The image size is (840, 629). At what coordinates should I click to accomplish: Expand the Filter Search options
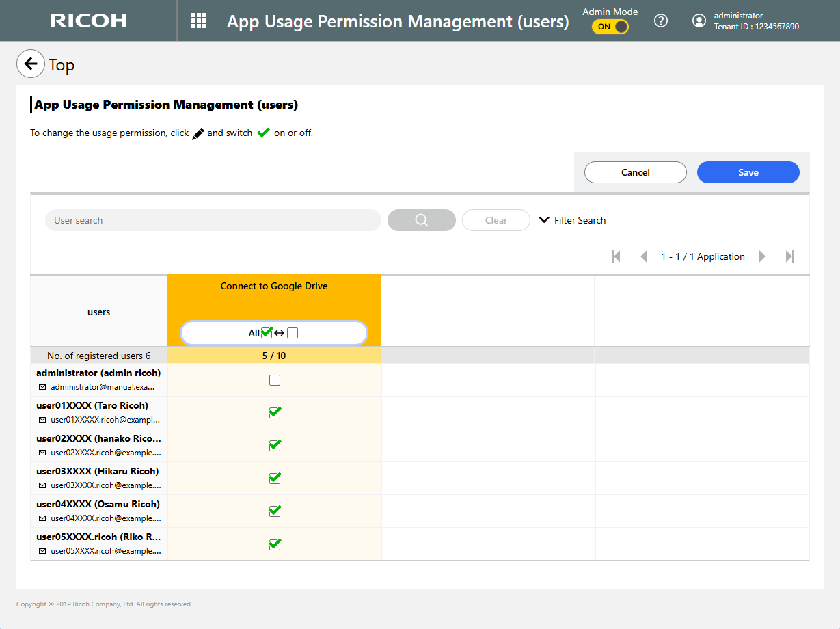[572, 220]
